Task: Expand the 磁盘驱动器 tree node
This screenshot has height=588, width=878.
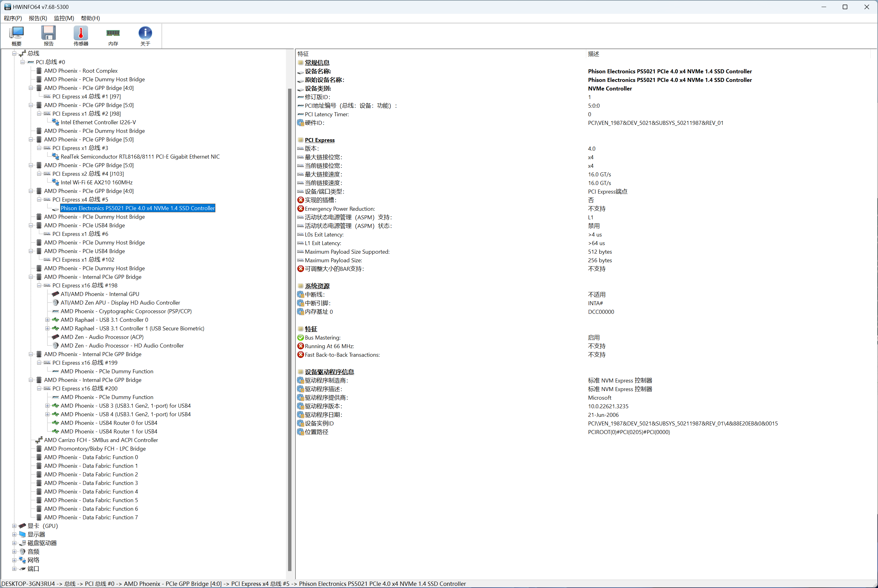Action: pyautogui.click(x=14, y=543)
